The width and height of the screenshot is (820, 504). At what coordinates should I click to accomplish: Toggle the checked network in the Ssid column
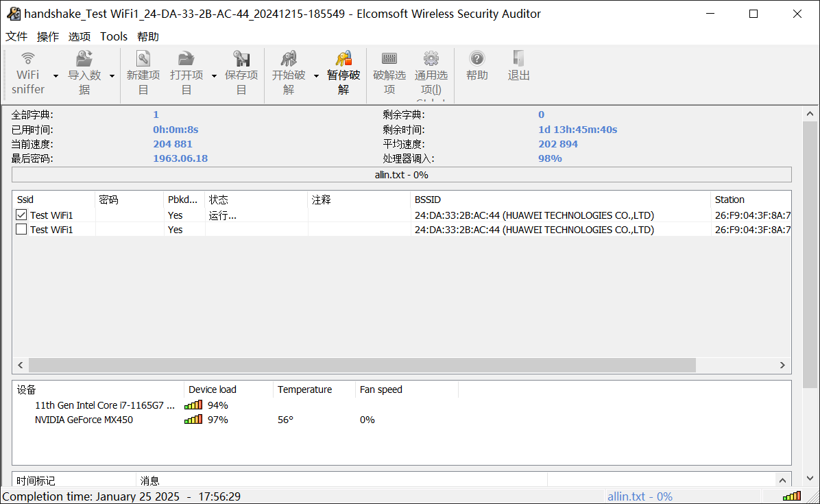pyautogui.click(x=21, y=215)
